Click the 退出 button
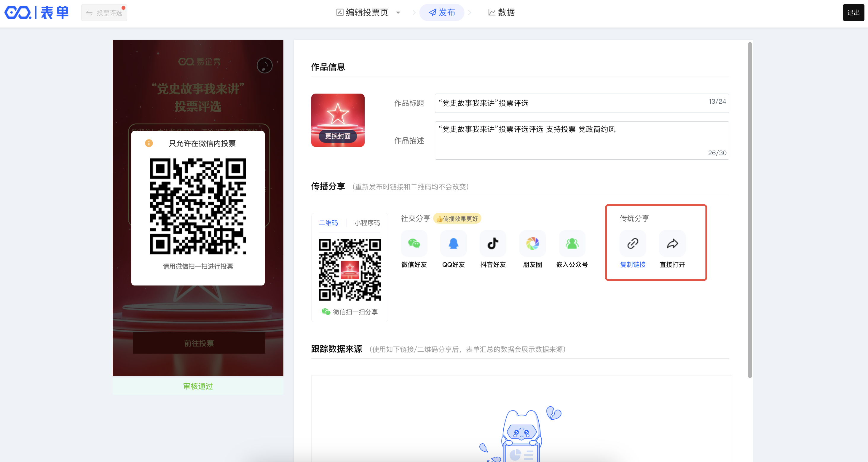 point(853,13)
